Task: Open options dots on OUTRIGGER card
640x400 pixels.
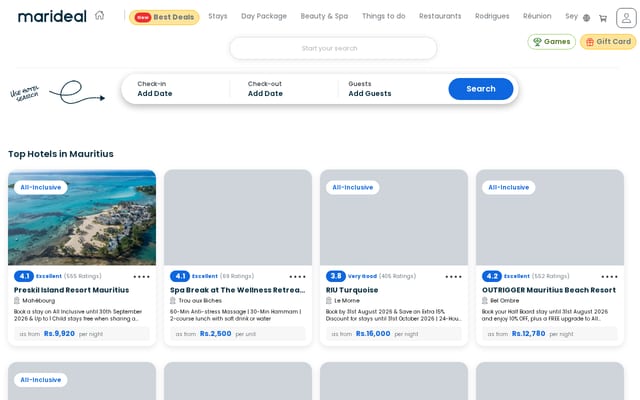Action: [609, 277]
